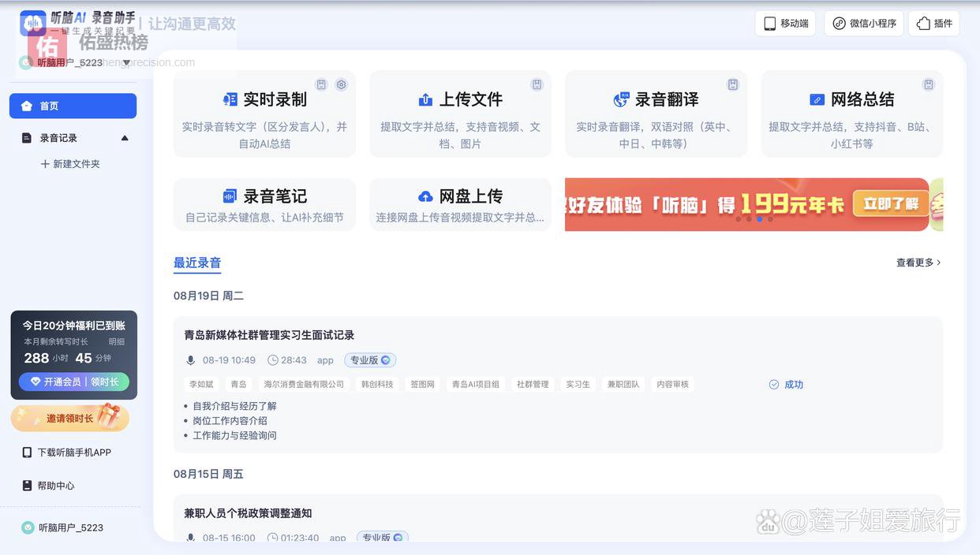Open 帮助中心 from the sidebar
Viewport: 980px width, 555px height.
tap(55, 486)
